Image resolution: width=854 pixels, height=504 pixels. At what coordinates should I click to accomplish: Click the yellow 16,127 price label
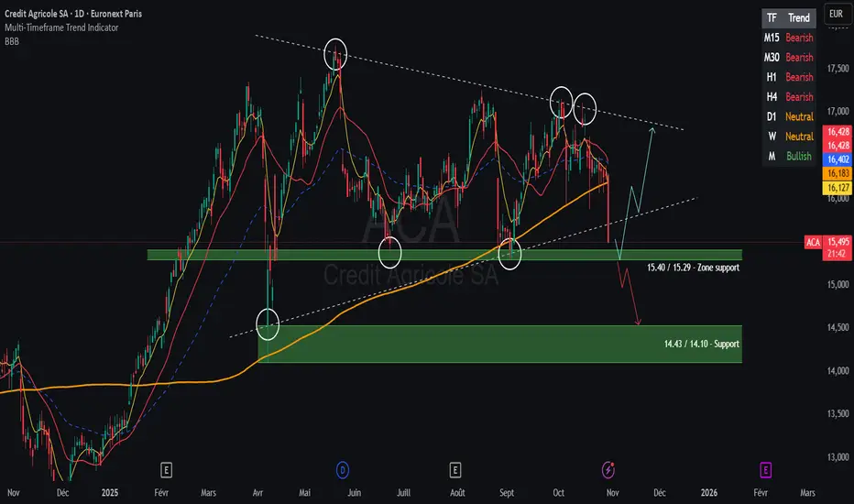(838, 188)
